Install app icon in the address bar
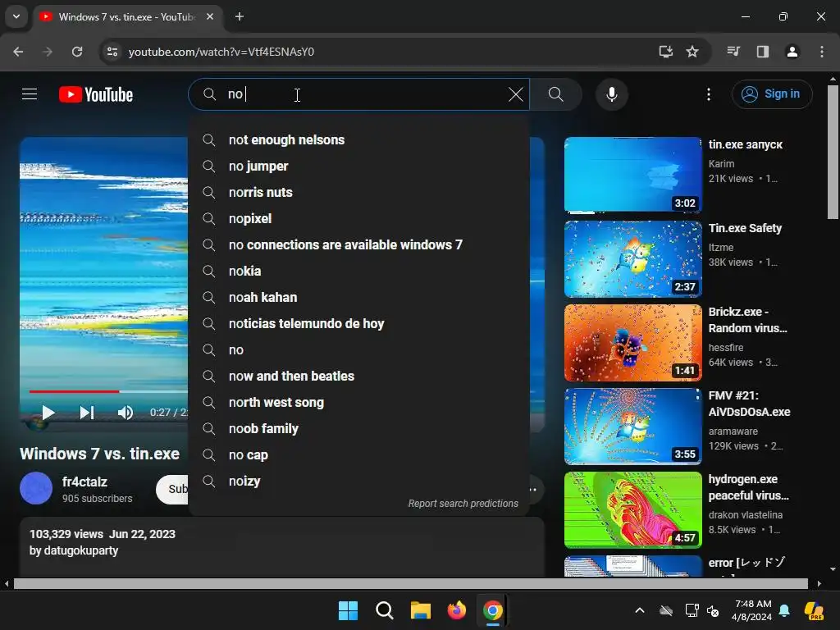The height and width of the screenshot is (630, 840). tap(665, 52)
